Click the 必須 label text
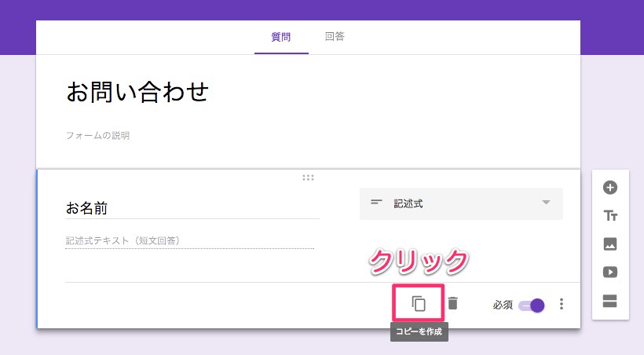Viewport: 644px width, 355px height. tap(503, 305)
